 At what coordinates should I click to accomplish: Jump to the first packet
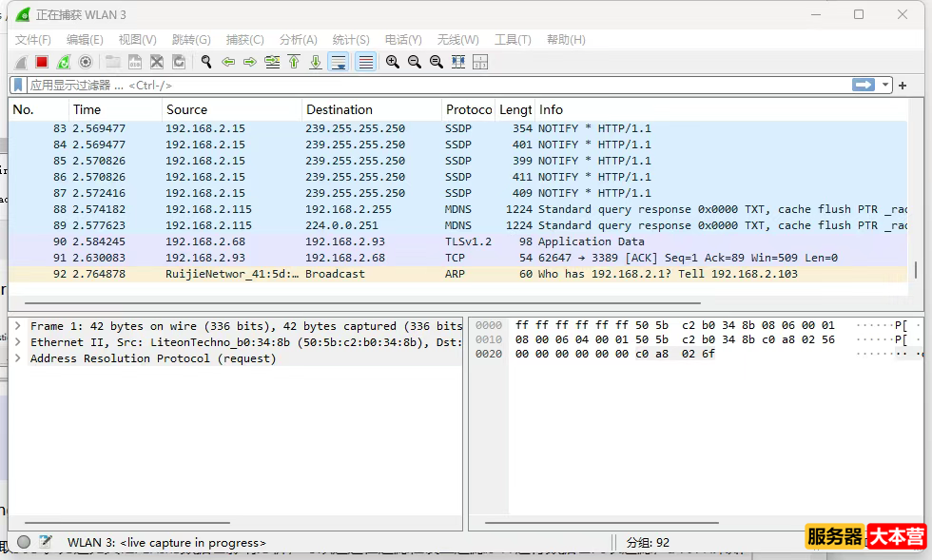coord(294,62)
